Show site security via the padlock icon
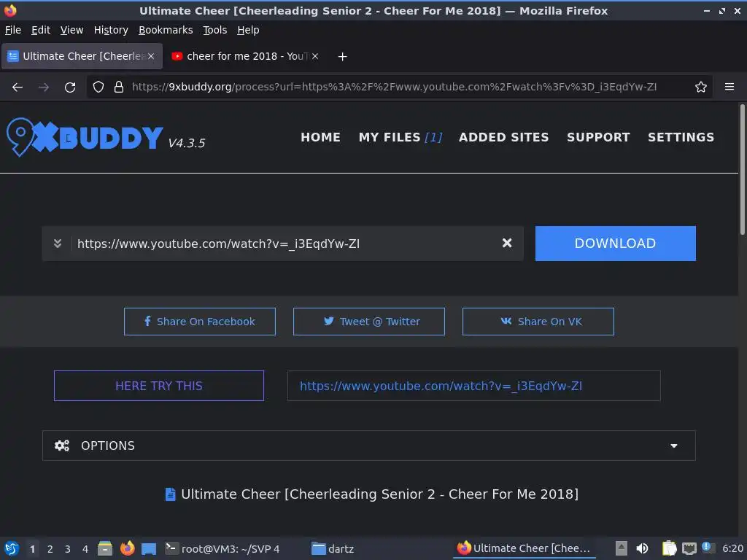The width and height of the screenshot is (747, 560). pos(119,87)
